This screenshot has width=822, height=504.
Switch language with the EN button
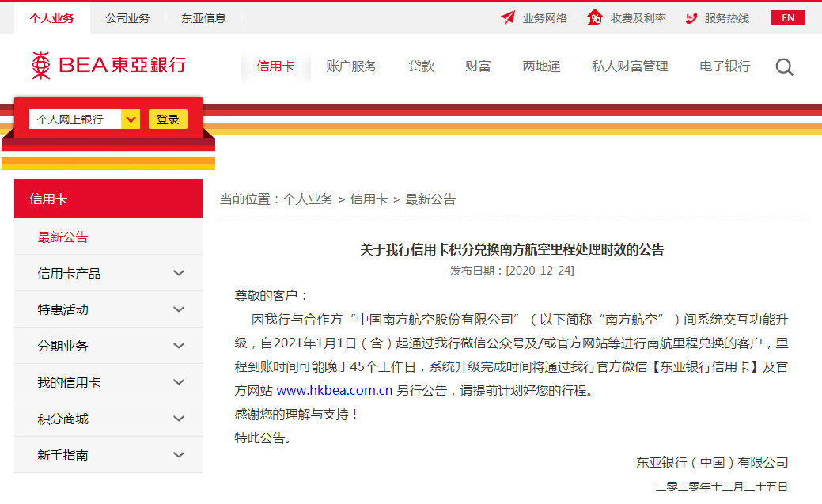(x=788, y=18)
